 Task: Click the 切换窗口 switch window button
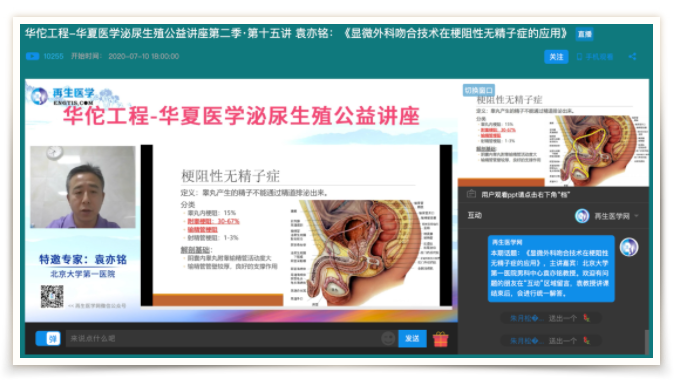coord(478,90)
